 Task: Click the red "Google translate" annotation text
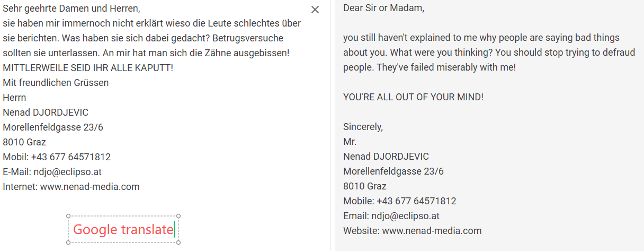click(123, 230)
